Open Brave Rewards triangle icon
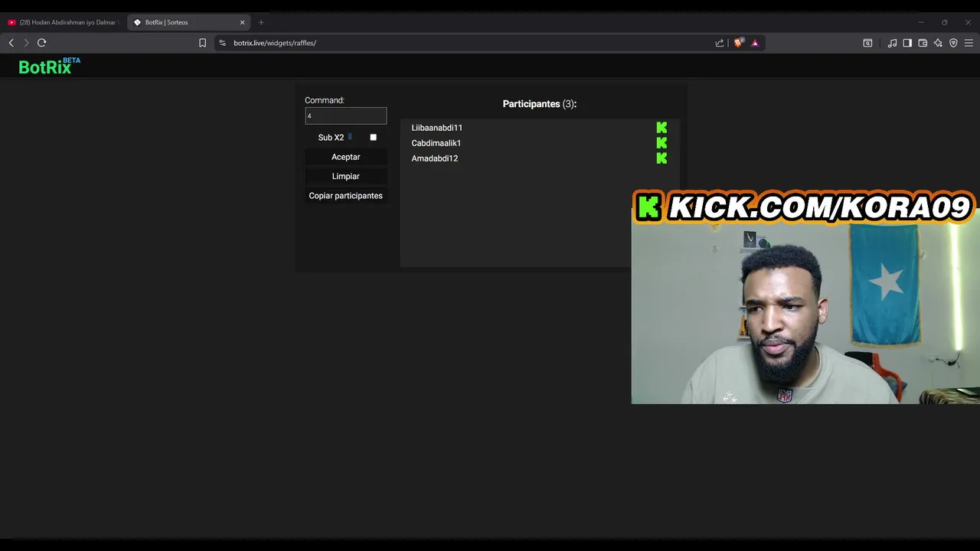Viewport: 980px width, 551px height. pyautogui.click(x=755, y=43)
